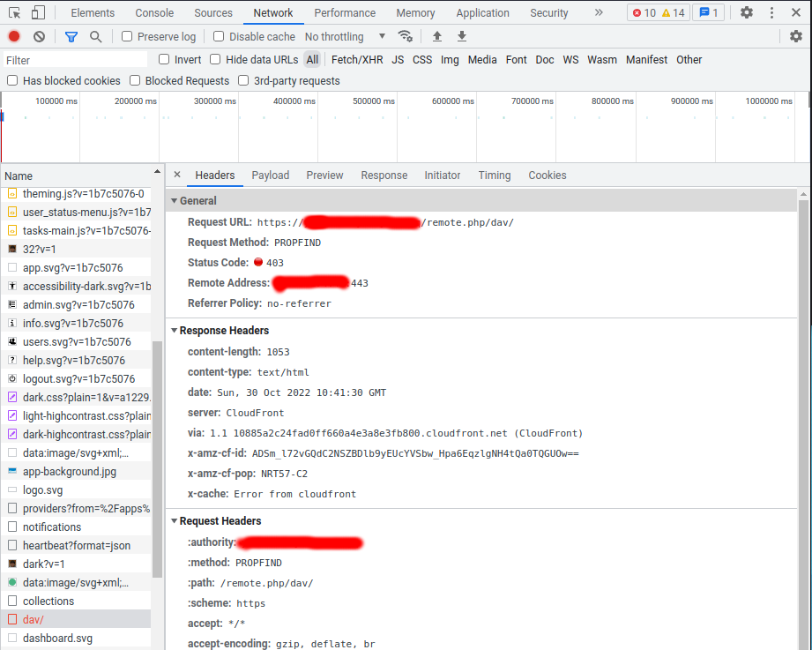The height and width of the screenshot is (650, 812).
Task: Collapse the Request Headers section
Action: click(175, 521)
